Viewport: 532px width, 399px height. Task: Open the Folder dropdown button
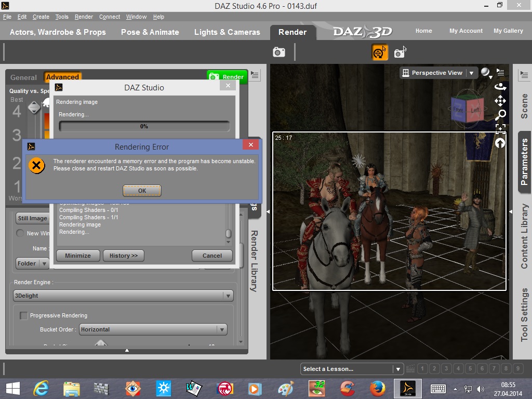click(x=33, y=263)
